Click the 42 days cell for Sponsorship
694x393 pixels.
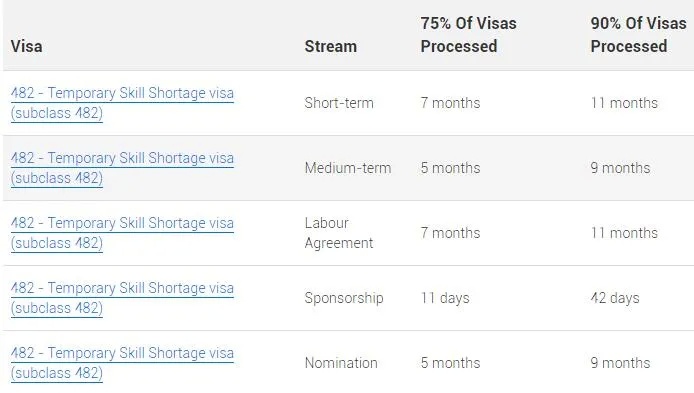tap(615, 298)
